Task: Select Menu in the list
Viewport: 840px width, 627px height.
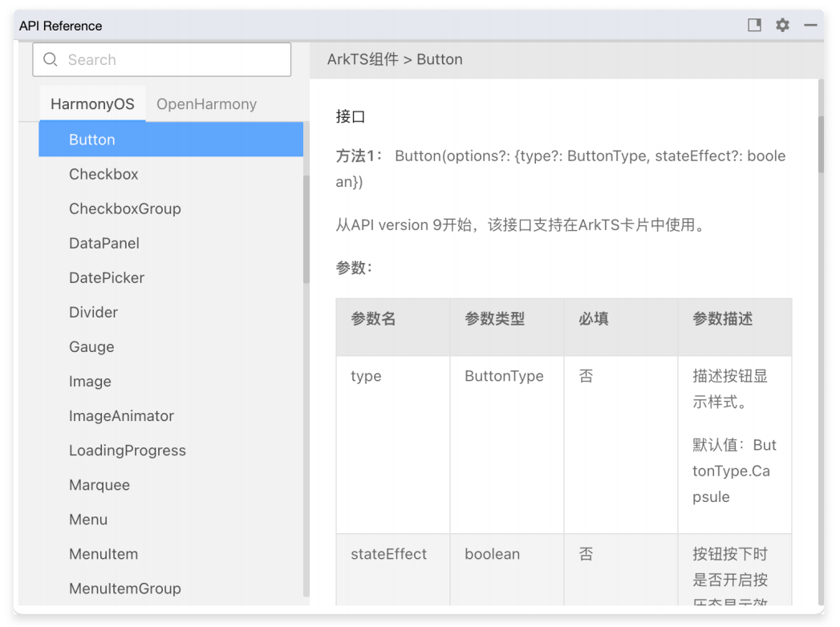Action: [88, 520]
